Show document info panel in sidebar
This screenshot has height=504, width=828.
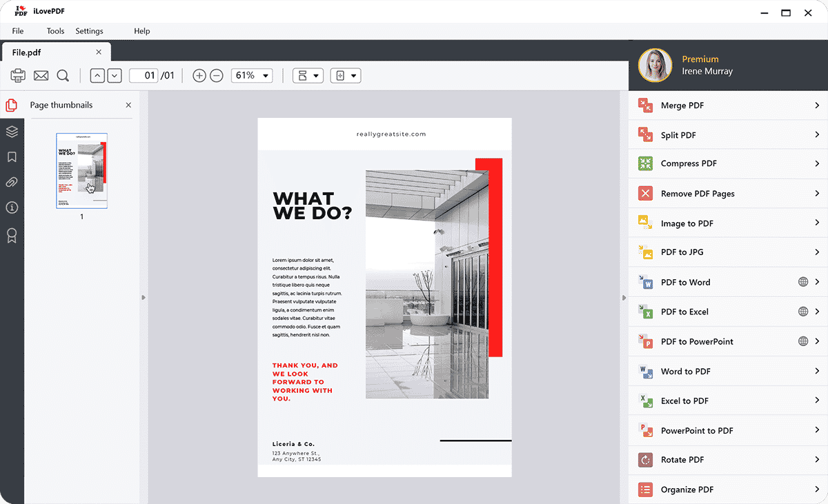pos(12,208)
